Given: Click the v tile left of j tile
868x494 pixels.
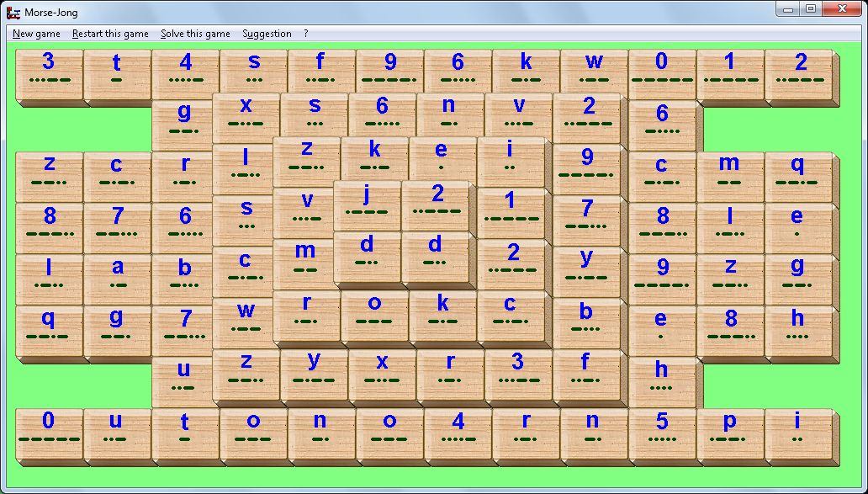Looking at the screenshot, I should click(x=304, y=212).
